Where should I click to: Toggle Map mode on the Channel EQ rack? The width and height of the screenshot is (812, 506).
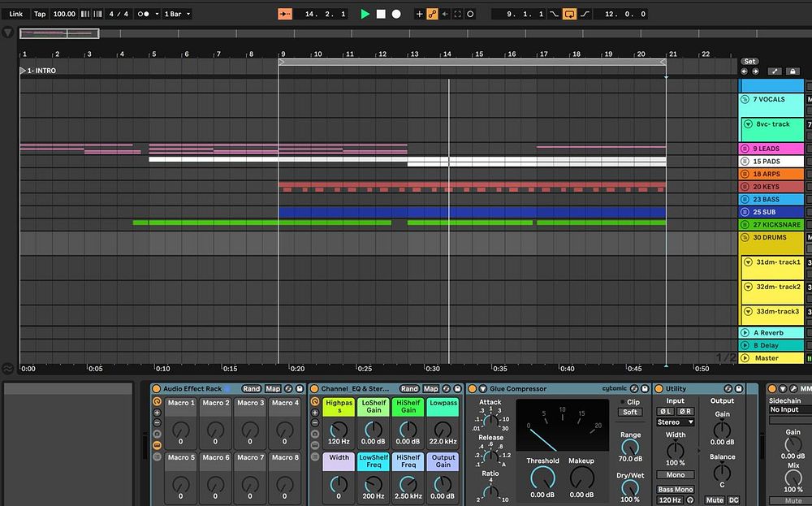[431, 389]
